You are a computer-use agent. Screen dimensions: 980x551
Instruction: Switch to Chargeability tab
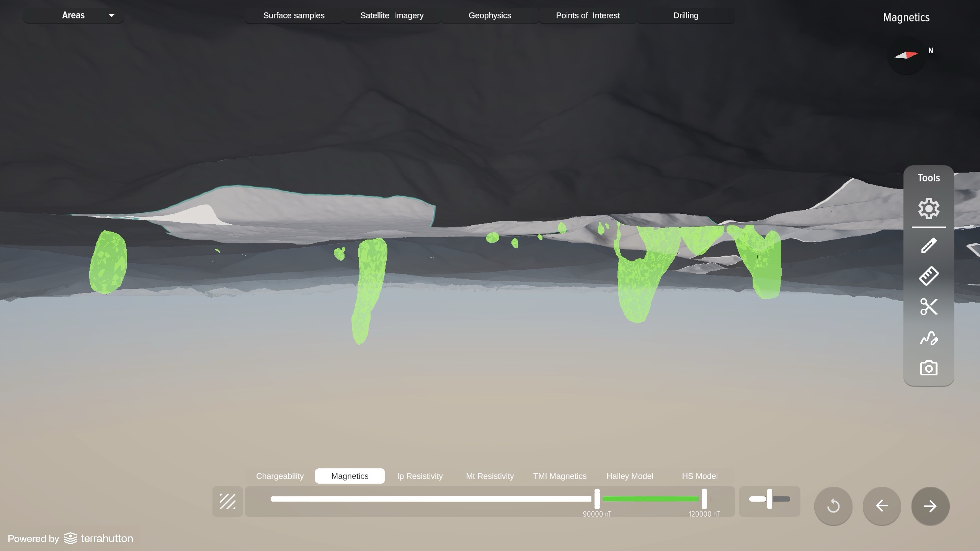coord(280,476)
